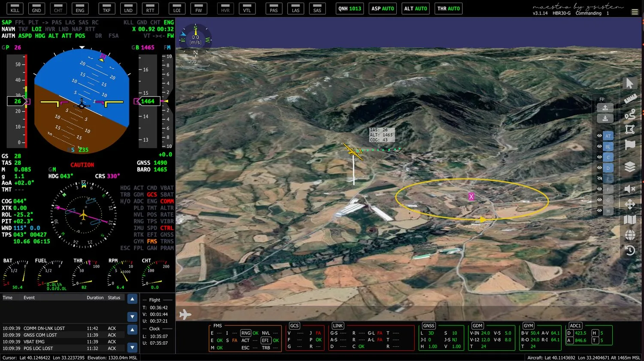Click the compass rose on map
Viewport: 644px width, 361px height.
[195, 39]
